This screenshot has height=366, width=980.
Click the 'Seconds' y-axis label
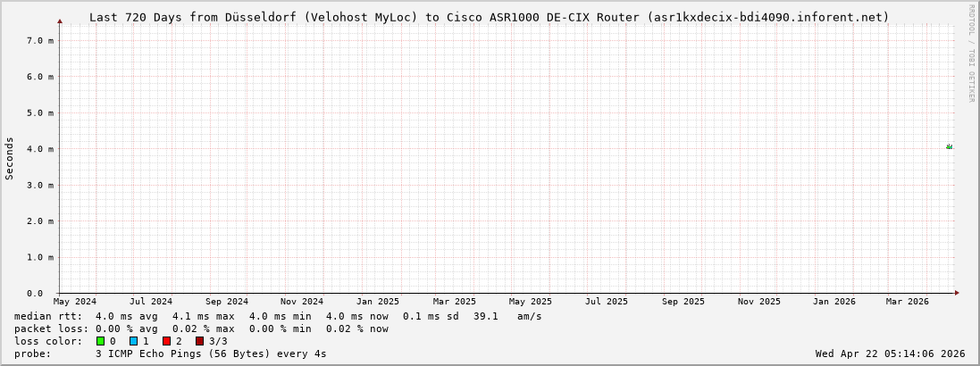coord(10,158)
